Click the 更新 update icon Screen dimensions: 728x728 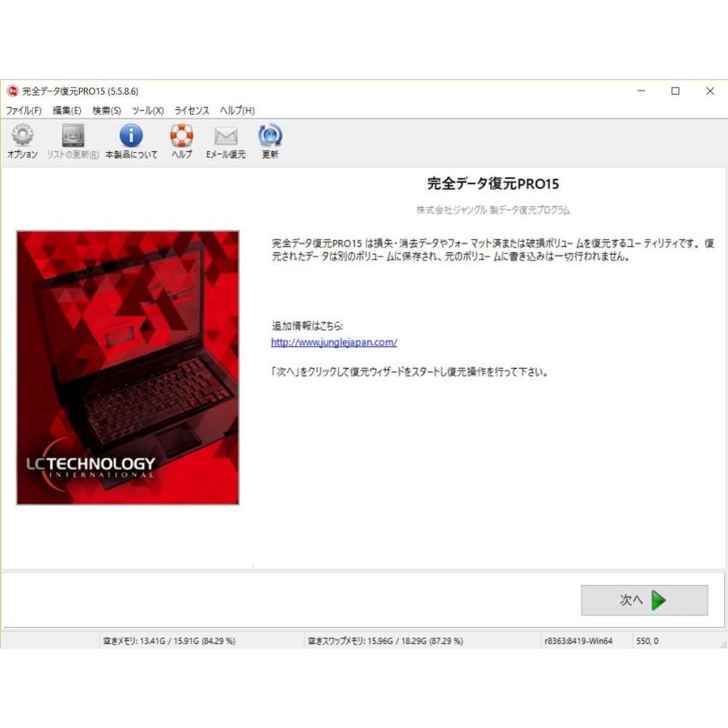pos(270,135)
